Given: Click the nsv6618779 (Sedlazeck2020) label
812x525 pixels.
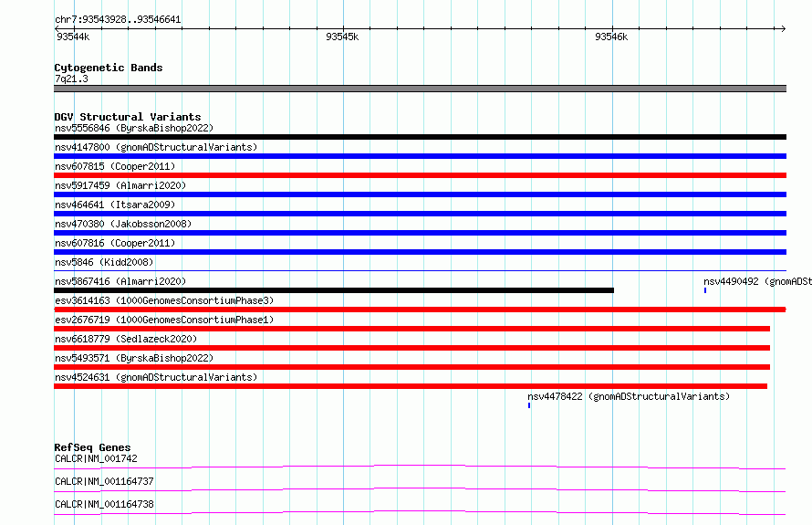Looking at the screenshot, I should pyautogui.click(x=126, y=339).
